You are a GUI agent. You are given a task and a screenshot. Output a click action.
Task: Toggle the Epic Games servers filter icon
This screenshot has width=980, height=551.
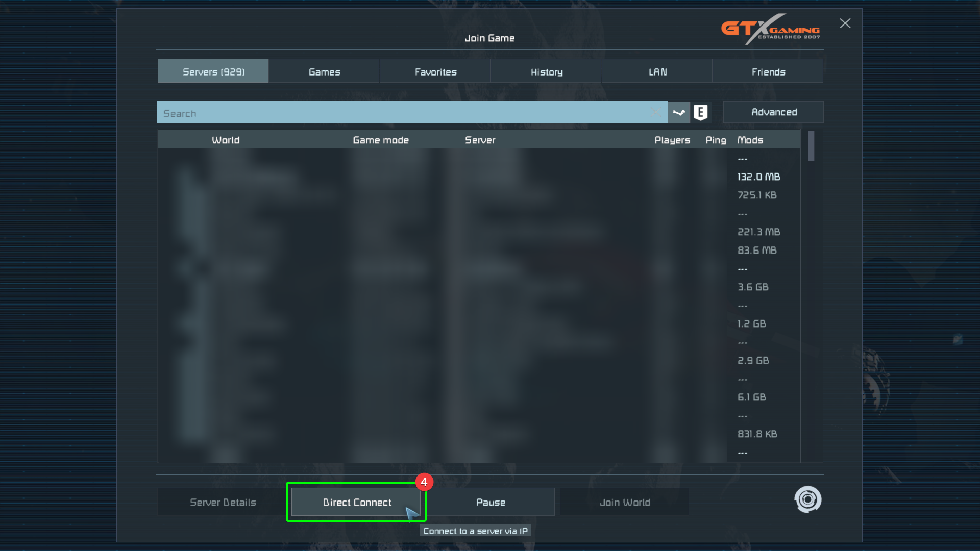point(700,112)
